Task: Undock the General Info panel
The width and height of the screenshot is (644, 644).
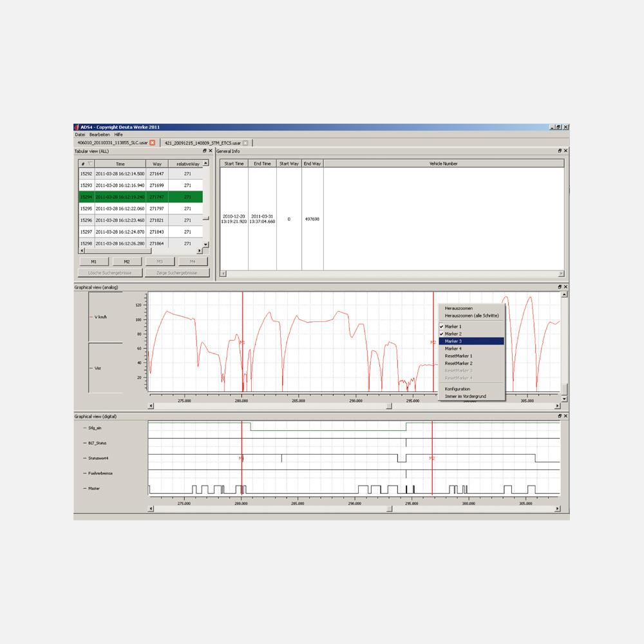Action: [560, 151]
